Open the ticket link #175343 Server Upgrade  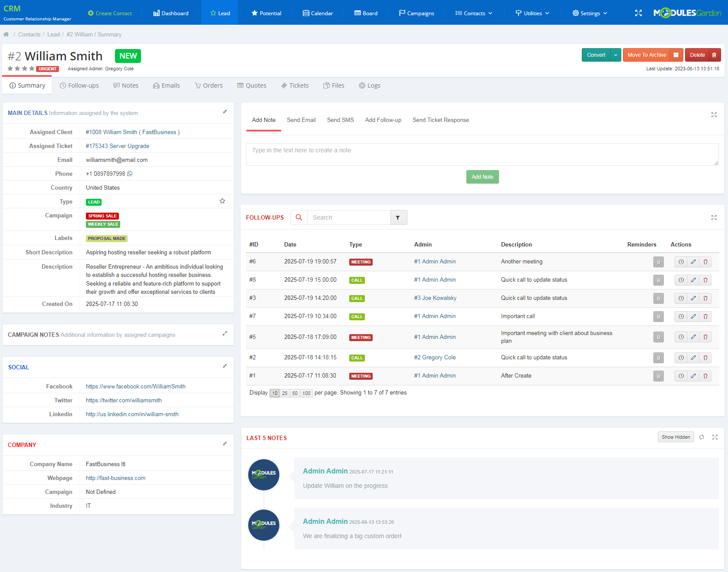(117, 146)
